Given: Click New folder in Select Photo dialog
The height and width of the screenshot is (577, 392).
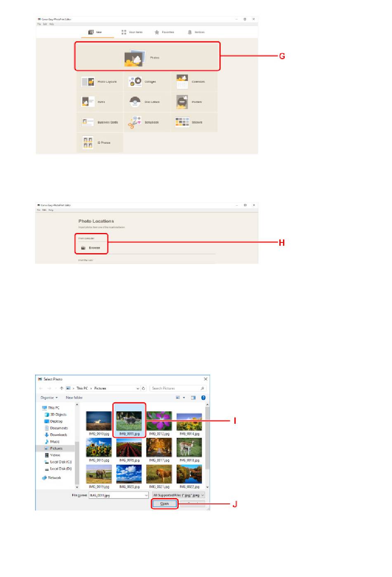Looking at the screenshot, I should [x=74, y=398].
